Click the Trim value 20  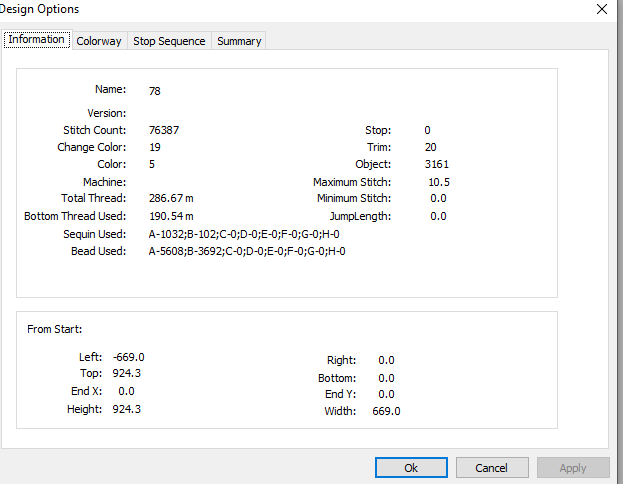[430, 147]
